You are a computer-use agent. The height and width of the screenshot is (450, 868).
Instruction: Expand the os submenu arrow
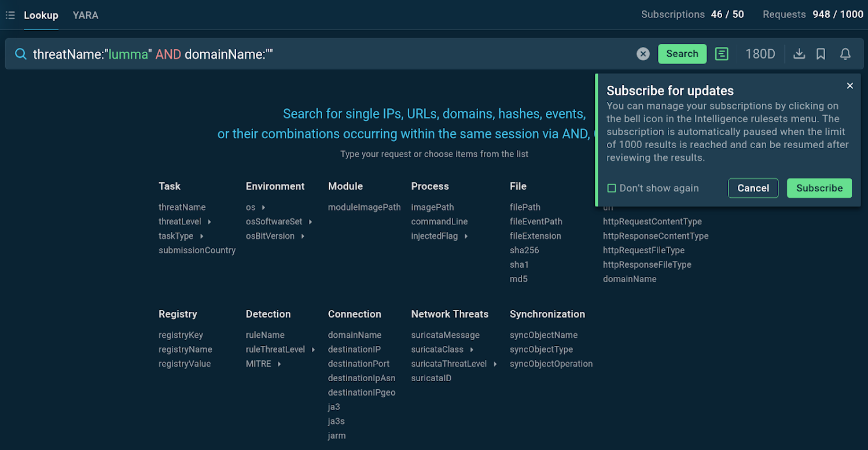(263, 207)
